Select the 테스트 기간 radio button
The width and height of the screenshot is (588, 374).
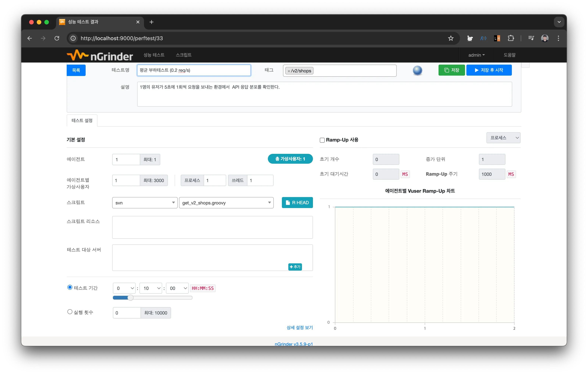tap(70, 287)
